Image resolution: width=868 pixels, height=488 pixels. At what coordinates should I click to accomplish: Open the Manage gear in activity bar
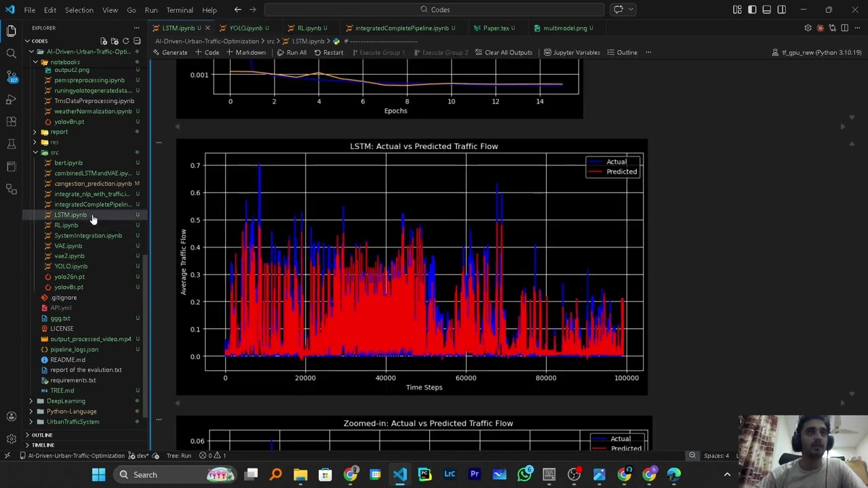click(11, 439)
